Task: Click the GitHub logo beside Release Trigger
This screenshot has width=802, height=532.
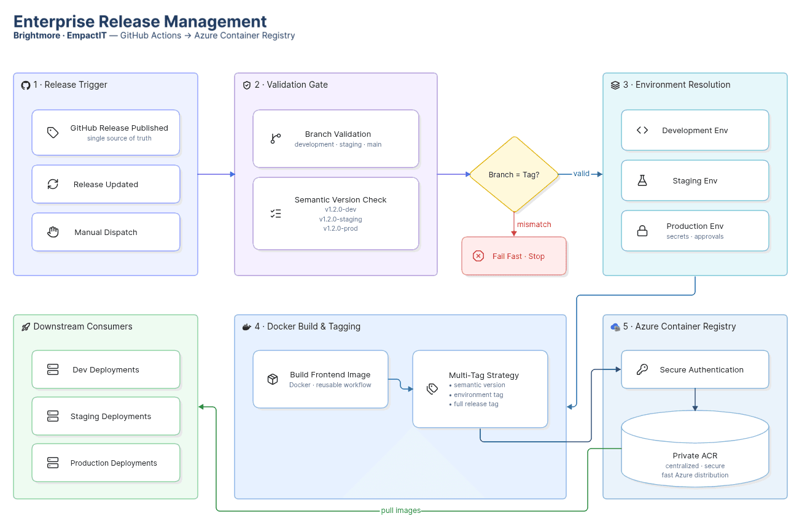Action: [26, 85]
